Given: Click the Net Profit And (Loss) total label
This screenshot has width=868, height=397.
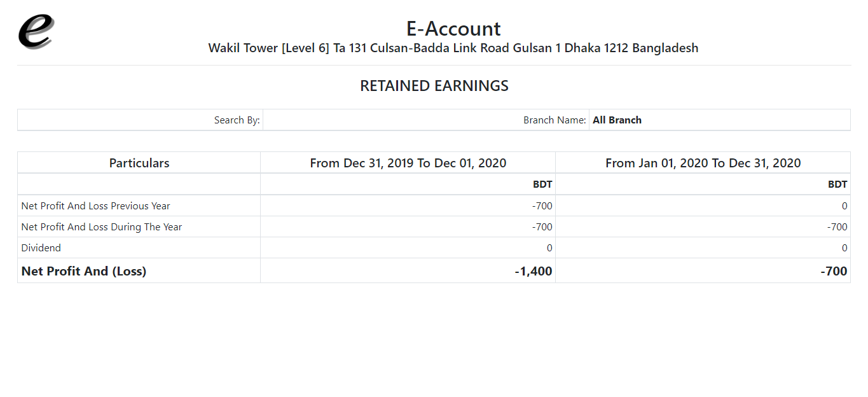Looking at the screenshot, I should (x=83, y=271).
